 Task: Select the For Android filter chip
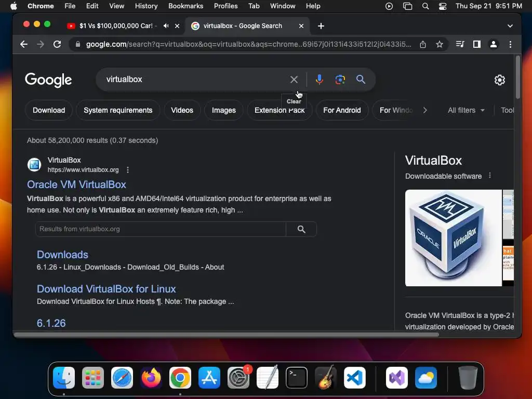point(342,110)
